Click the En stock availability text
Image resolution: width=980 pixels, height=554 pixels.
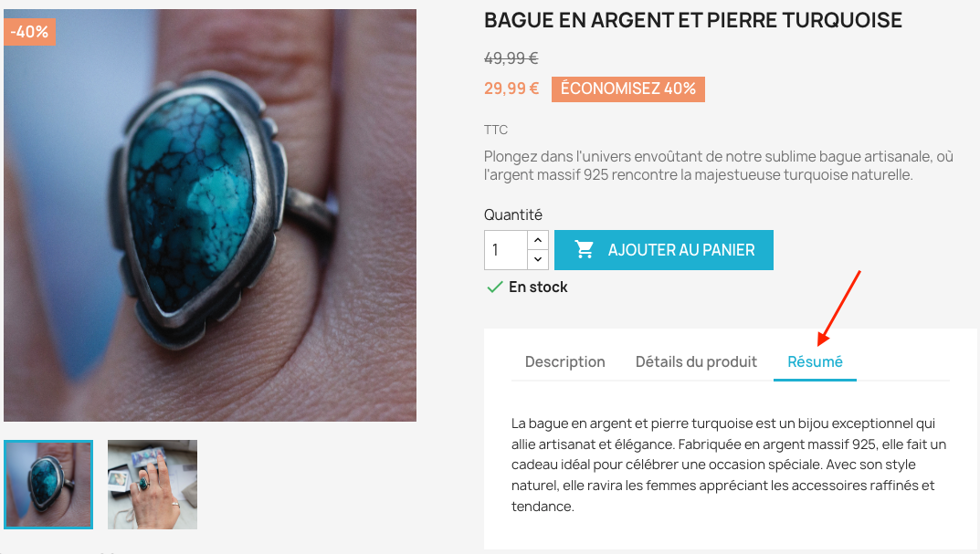pos(538,287)
